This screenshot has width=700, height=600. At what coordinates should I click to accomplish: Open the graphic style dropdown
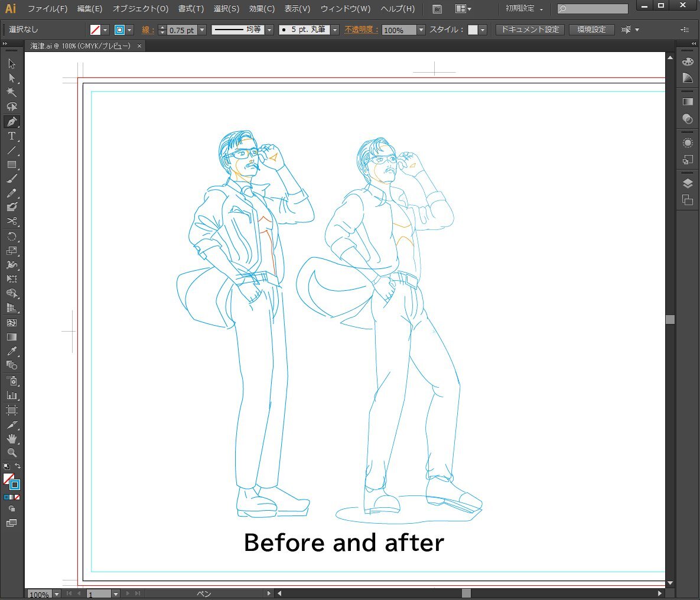click(x=483, y=30)
